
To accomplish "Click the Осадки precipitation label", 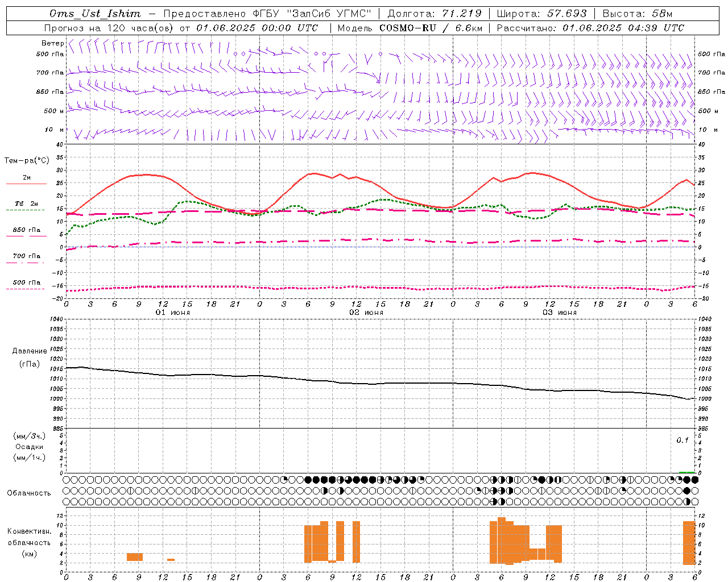I will click(x=30, y=447).
